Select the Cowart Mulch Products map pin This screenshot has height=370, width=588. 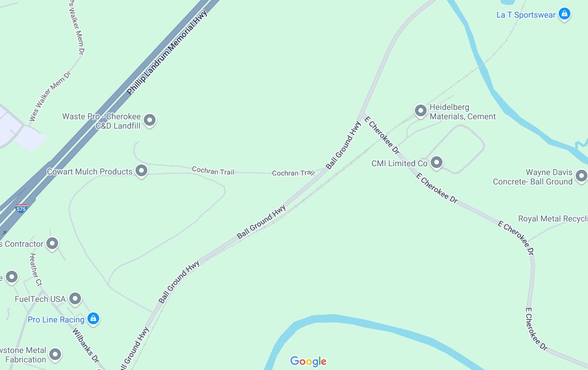[141, 171]
